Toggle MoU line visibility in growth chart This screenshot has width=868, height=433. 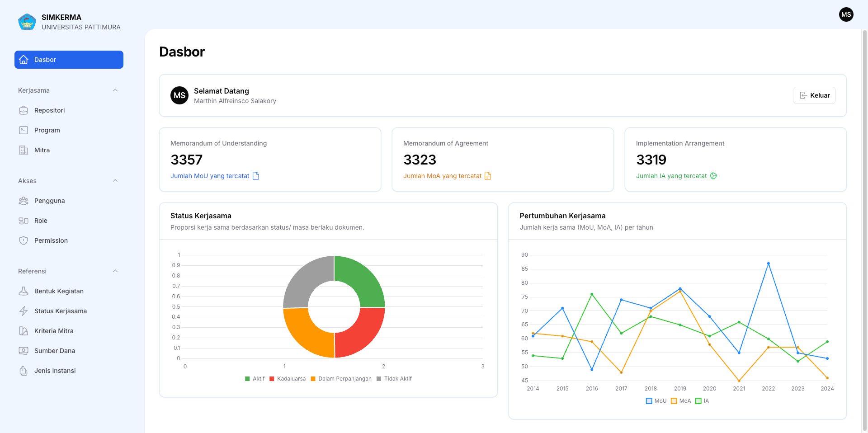[655, 401]
